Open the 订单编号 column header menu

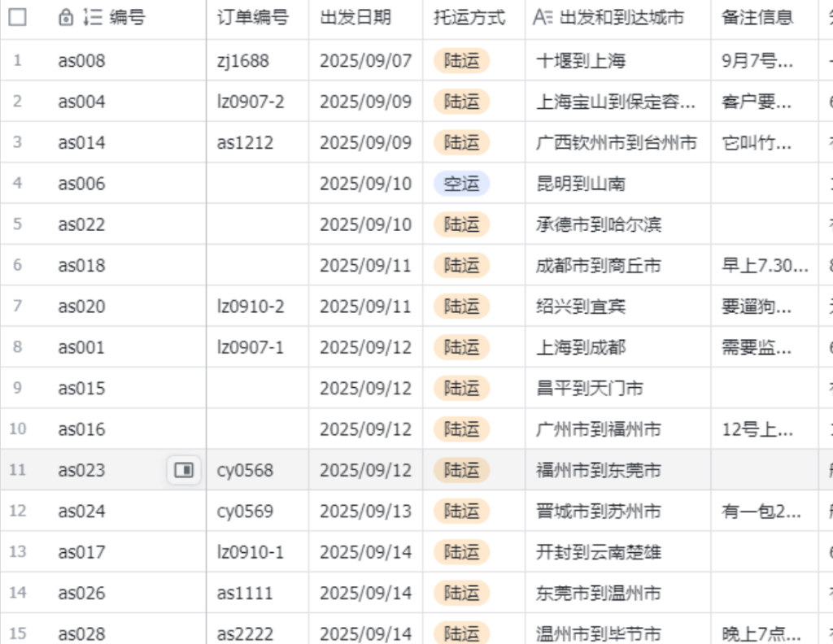pyautogui.click(x=252, y=17)
